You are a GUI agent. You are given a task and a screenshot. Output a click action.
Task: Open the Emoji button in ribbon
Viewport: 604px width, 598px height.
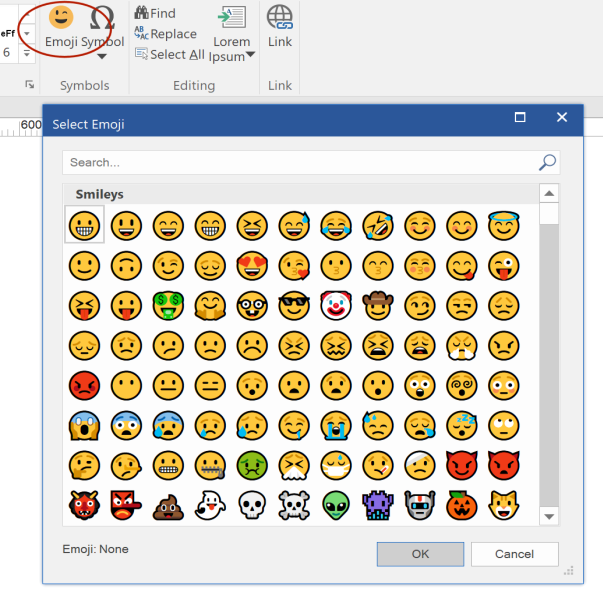pos(61,26)
